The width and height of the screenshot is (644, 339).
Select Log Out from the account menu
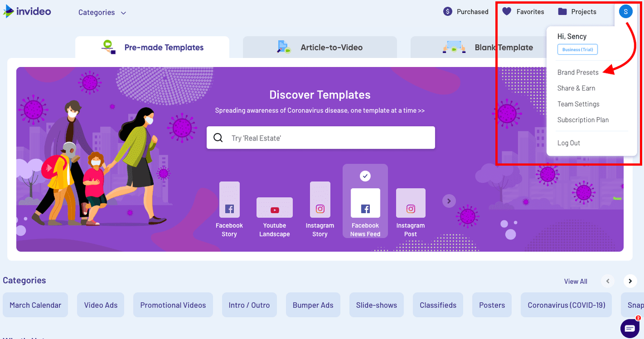(569, 143)
